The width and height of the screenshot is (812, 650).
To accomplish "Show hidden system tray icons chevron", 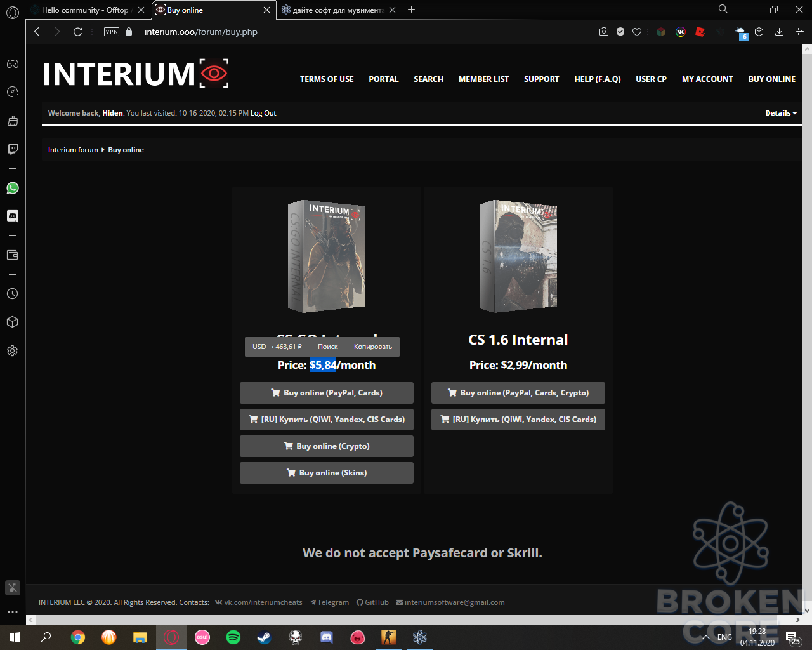I will [x=705, y=637].
